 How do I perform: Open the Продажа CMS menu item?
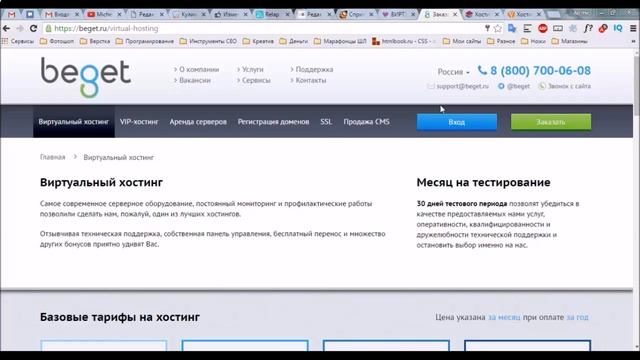(x=367, y=122)
